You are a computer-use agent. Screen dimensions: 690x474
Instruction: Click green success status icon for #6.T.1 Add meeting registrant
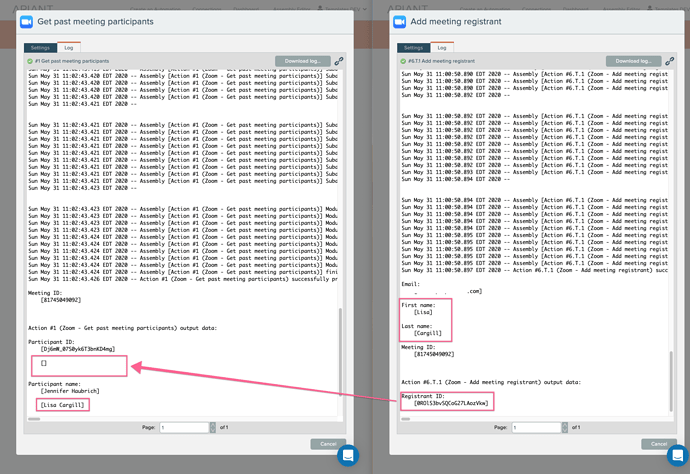point(403,61)
